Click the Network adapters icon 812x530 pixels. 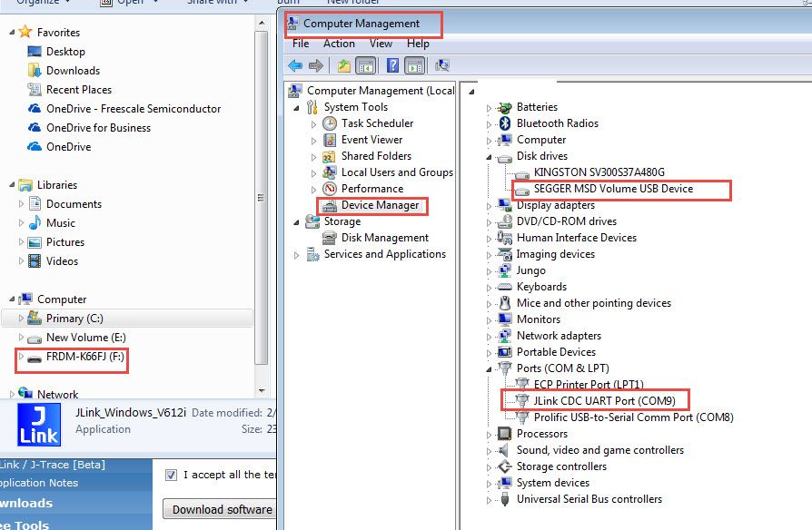tap(504, 336)
